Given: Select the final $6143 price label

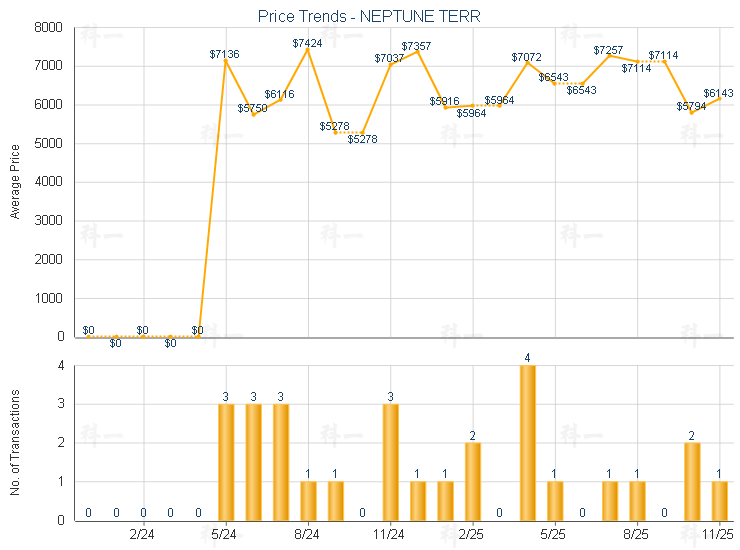Looking at the screenshot, I should coord(719,92).
